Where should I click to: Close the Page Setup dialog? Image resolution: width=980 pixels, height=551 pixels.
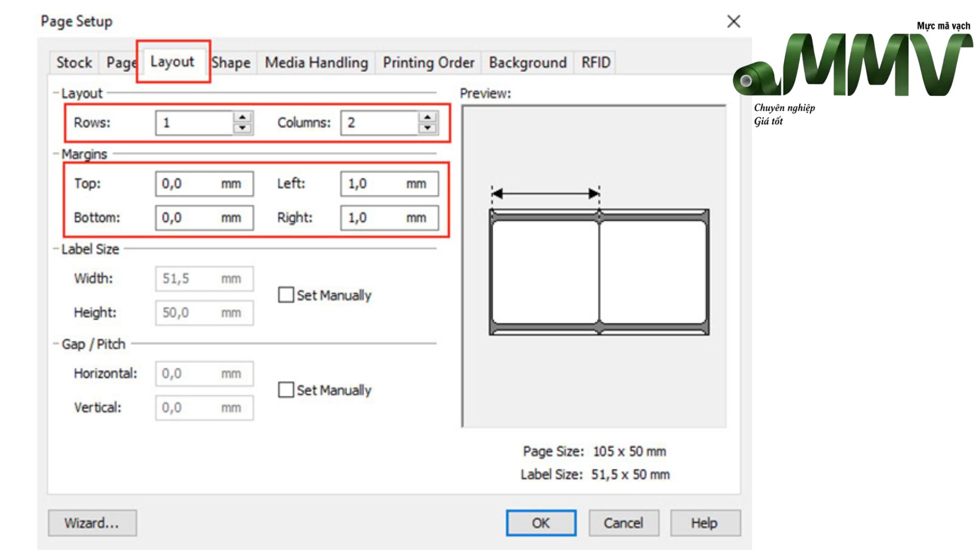click(x=733, y=21)
